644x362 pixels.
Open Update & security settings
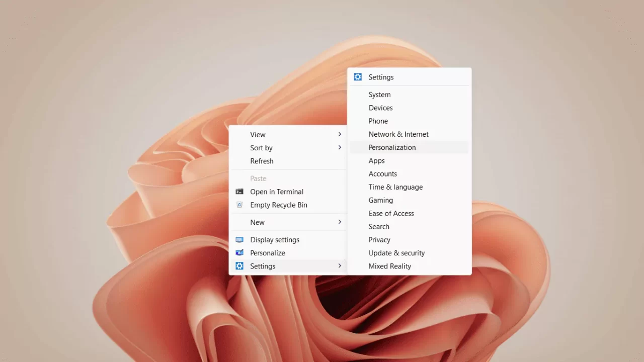[396, 253]
